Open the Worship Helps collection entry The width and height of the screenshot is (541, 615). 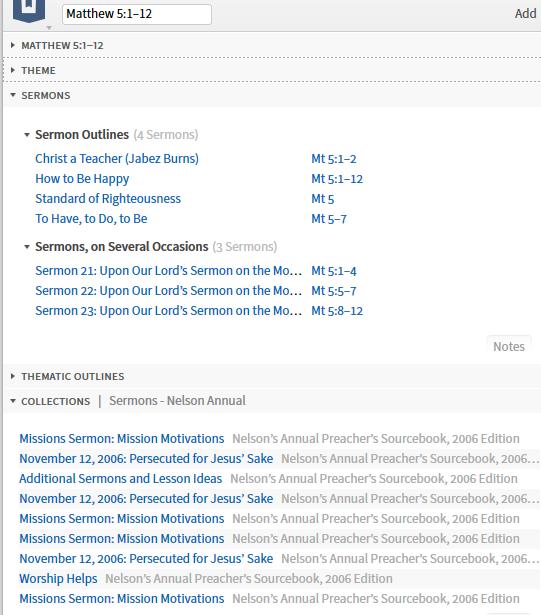[x=58, y=579]
